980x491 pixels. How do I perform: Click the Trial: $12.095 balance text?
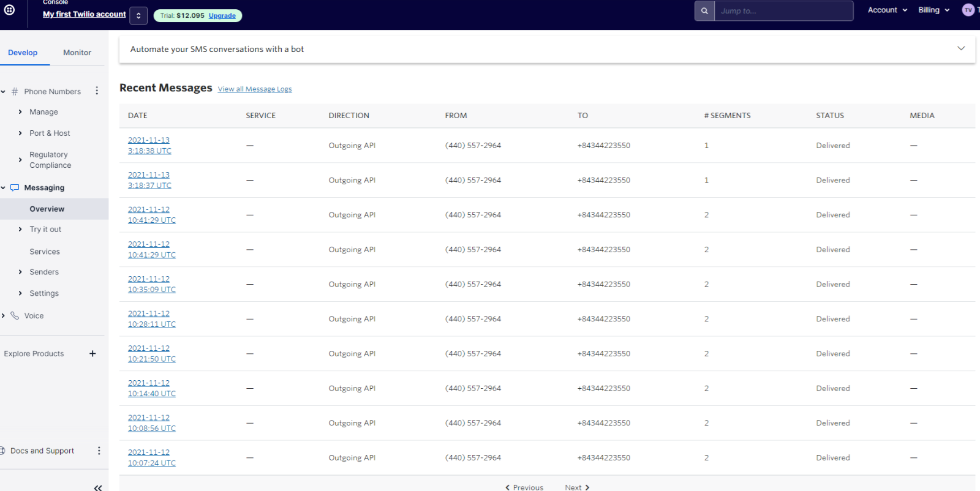pos(183,16)
